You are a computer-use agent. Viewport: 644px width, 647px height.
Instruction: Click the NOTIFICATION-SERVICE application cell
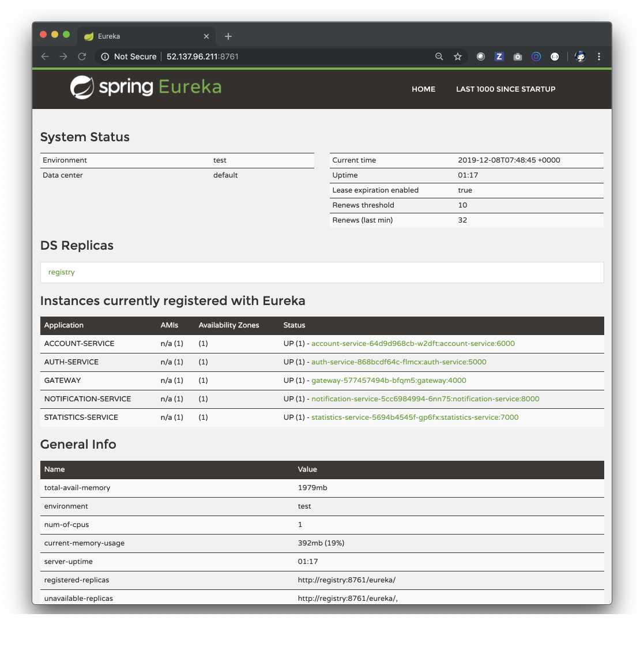tap(88, 399)
